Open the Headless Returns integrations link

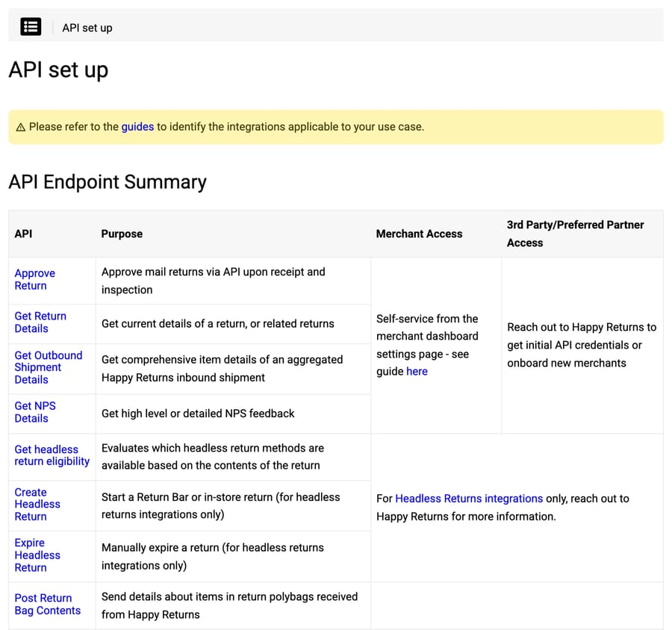coord(469,499)
